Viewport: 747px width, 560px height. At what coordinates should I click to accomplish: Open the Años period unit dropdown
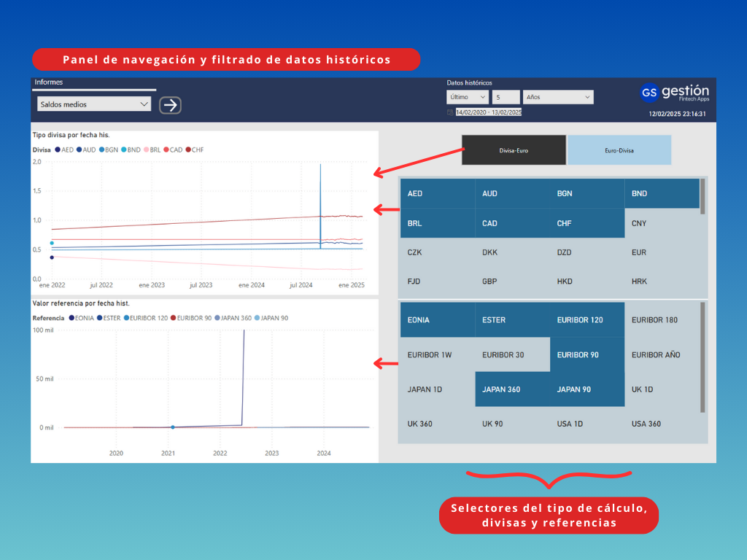click(557, 97)
